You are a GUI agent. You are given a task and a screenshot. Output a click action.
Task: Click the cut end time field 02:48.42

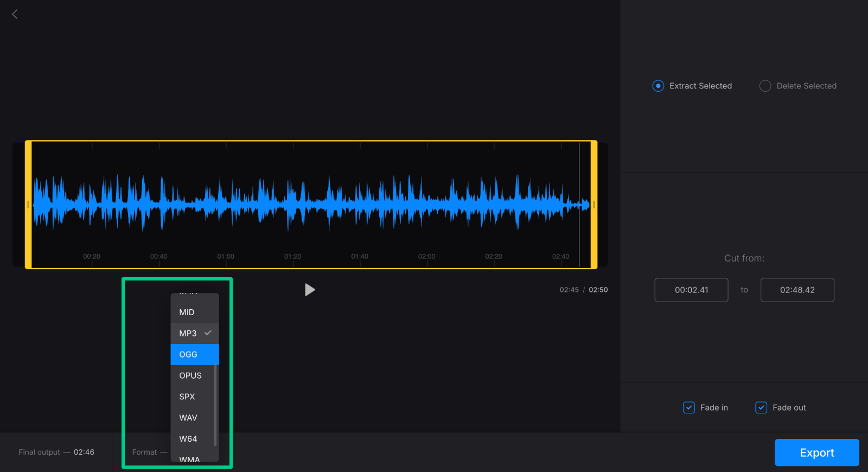click(797, 290)
